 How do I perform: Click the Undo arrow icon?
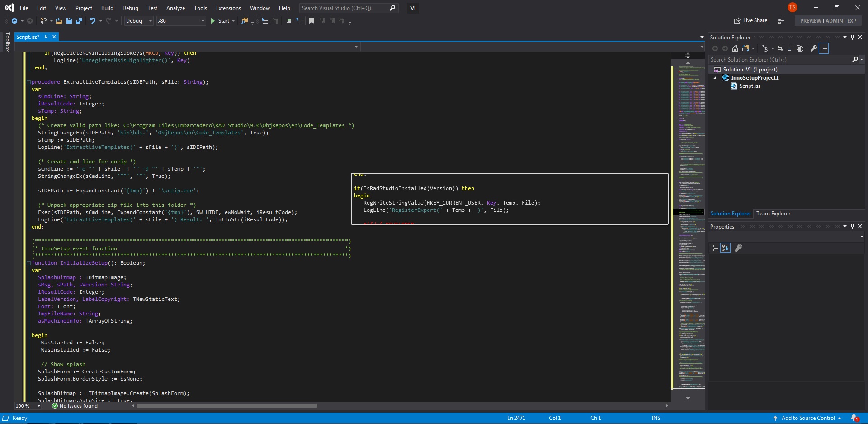tap(93, 21)
